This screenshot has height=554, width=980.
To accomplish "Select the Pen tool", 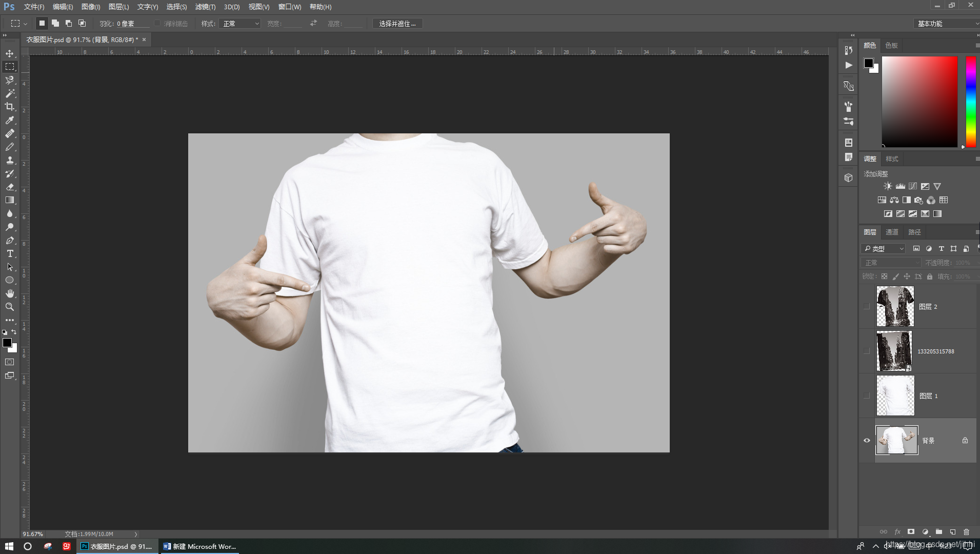I will (x=10, y=240).
